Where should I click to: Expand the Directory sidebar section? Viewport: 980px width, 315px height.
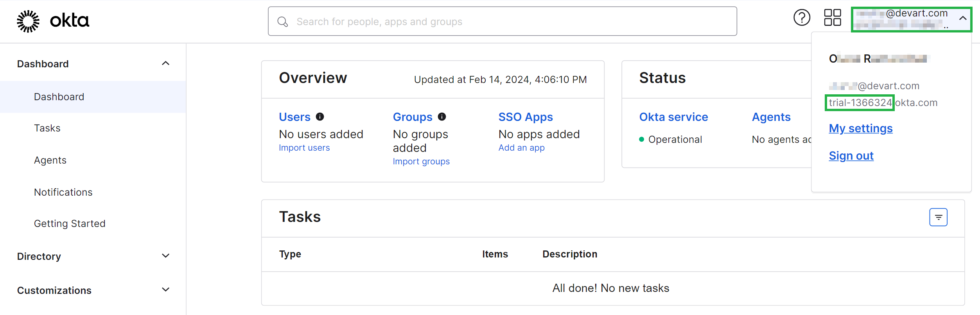tap(166, 256)
